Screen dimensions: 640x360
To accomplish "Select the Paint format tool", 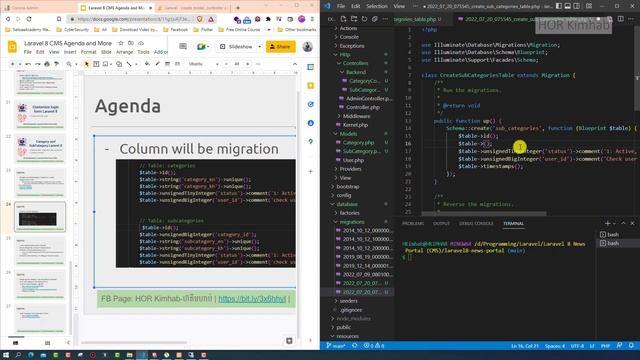I will (57, 64).
